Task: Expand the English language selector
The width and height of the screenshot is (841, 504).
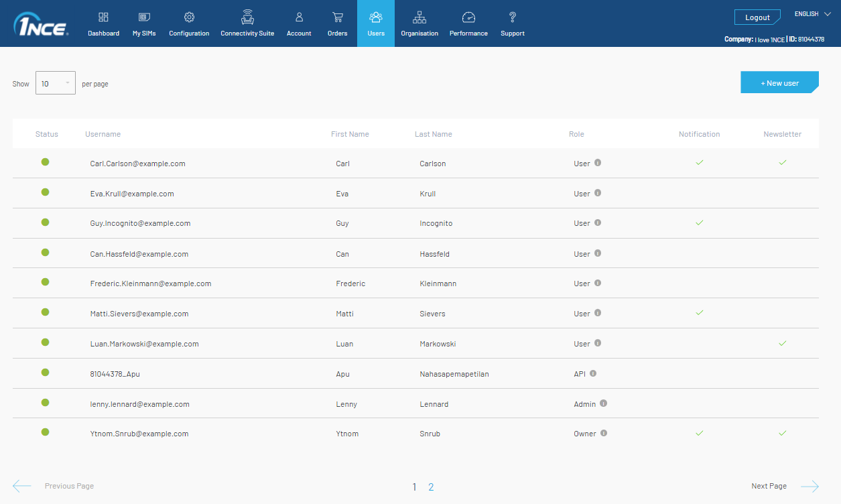Action: (812, 14)
